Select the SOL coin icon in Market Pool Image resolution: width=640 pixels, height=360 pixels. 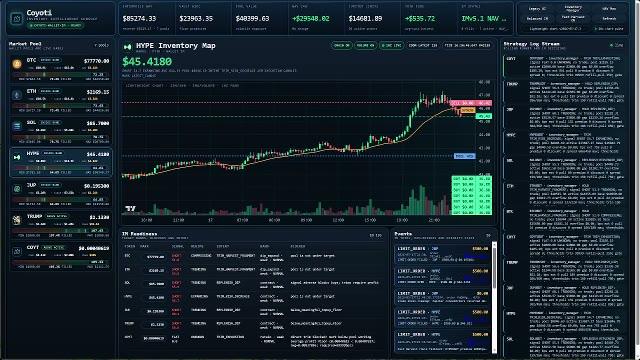coord(17,127)
